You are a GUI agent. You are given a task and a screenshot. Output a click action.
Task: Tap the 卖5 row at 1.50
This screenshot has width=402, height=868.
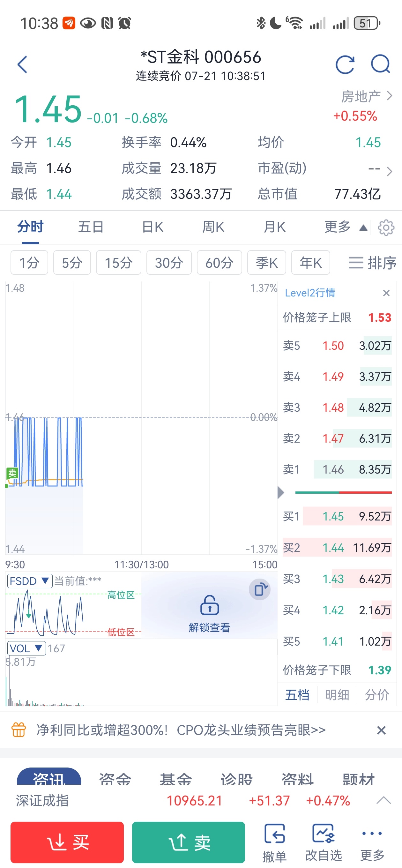click(337, 345)
